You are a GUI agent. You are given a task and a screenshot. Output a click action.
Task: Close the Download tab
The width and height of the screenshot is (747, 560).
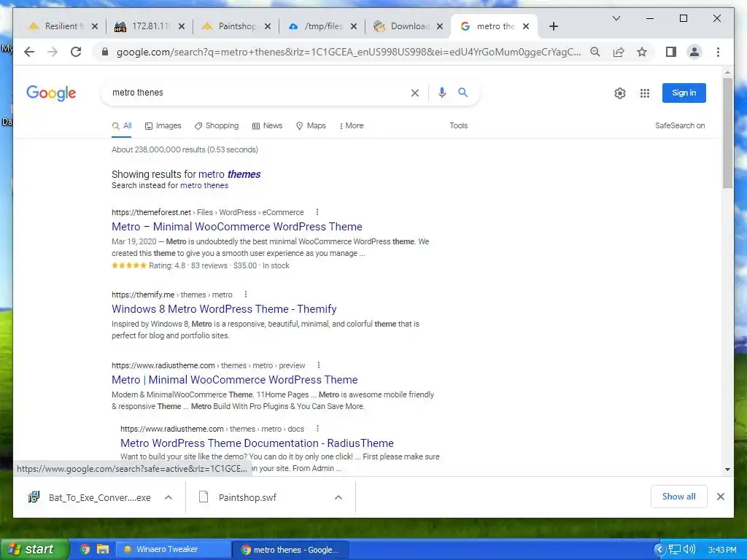[440, 26]
